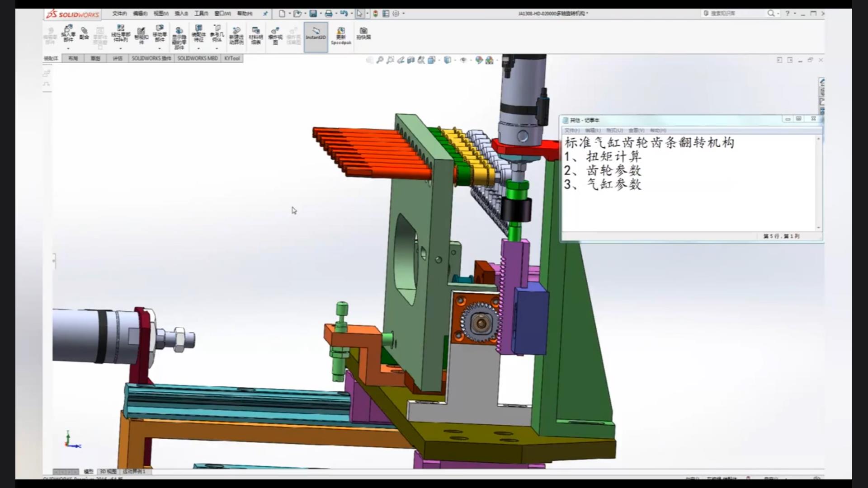Viewport: 868px width, 488px height.
Task: Expand the Move Component dropdown arrow
Action: (160, 48)
